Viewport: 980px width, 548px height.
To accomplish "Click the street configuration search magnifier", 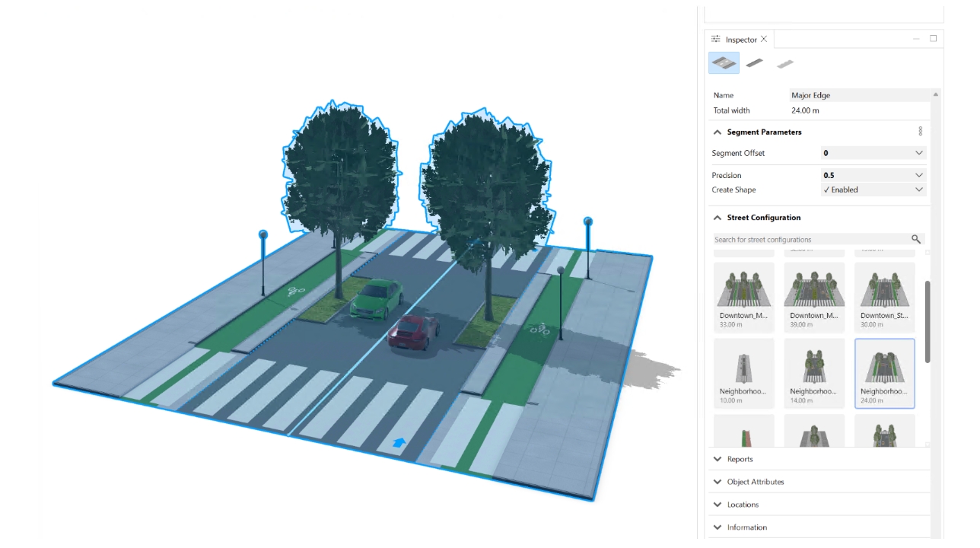I will click(x=916, y=239).
